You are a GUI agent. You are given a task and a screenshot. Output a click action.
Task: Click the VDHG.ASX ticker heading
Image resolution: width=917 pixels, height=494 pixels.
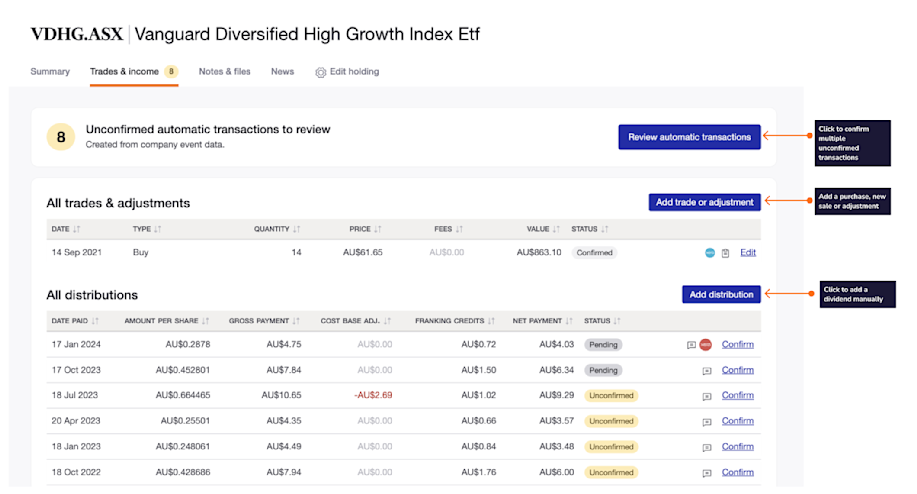pos(77,34)
